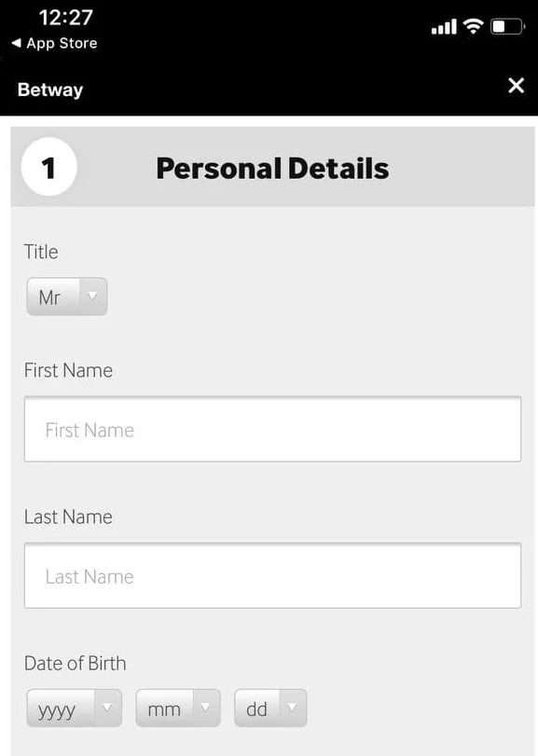Viewport: 538px width, 756px height.
Task: Tap the cellular signal bars icon
Action: pos(444,26)
